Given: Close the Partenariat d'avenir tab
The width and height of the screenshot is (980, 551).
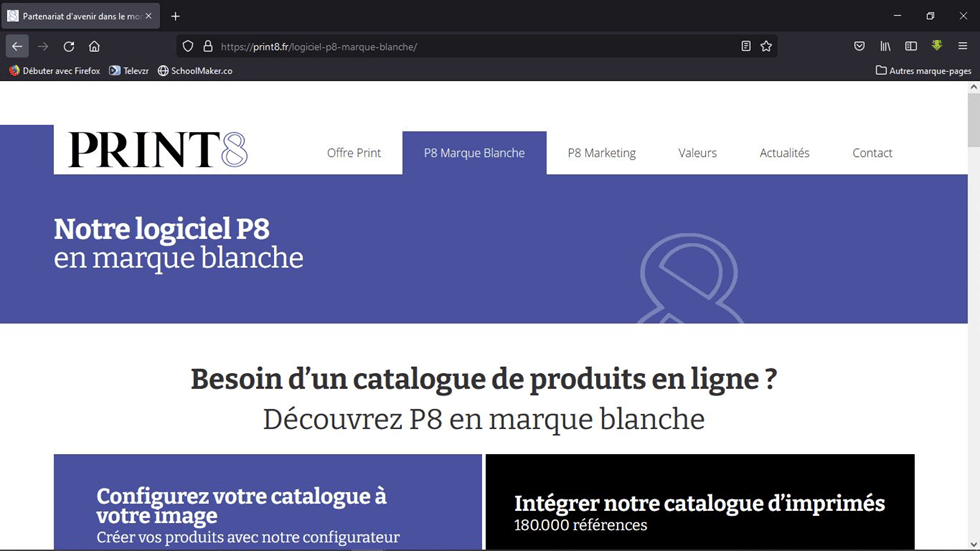Looking at the screenshot, I should [x=149, y=16].
